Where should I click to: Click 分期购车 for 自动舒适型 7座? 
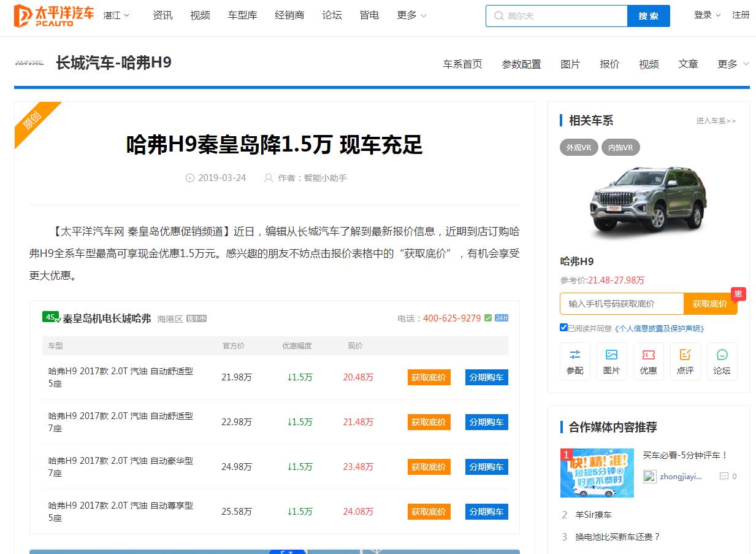(x=487, y=422)
